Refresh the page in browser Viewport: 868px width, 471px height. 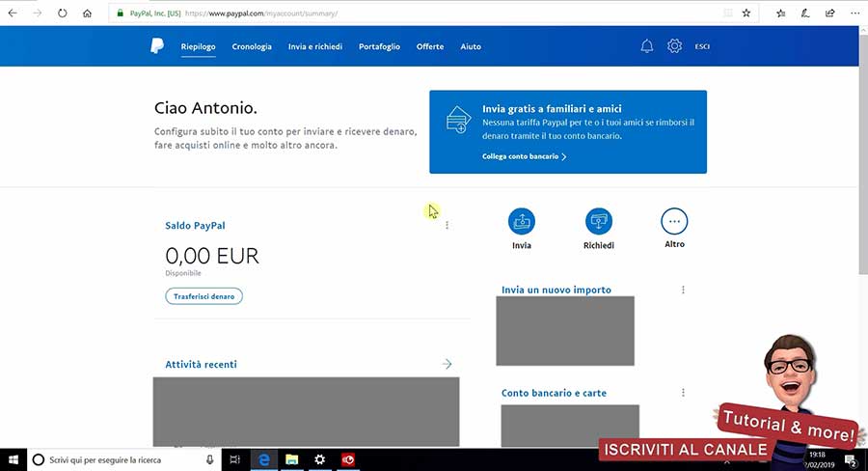click(62, 13)
